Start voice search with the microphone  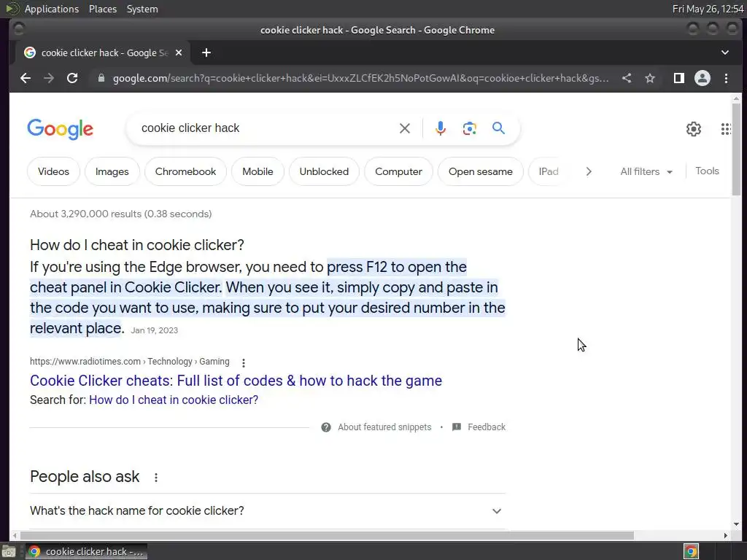tap(440, 128)
